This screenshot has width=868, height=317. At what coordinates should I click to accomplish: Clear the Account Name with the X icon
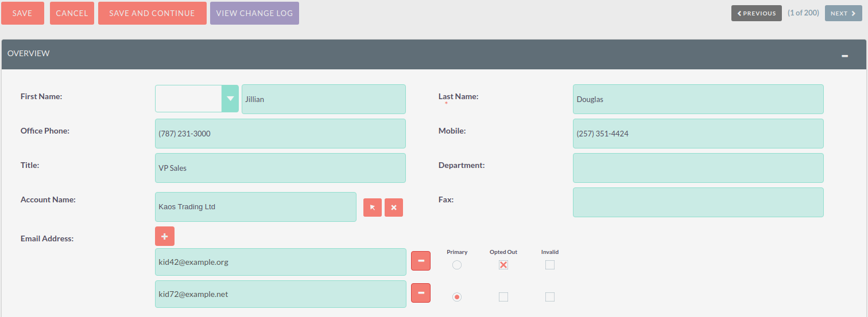pyautogui.click(x=394, y=208)
